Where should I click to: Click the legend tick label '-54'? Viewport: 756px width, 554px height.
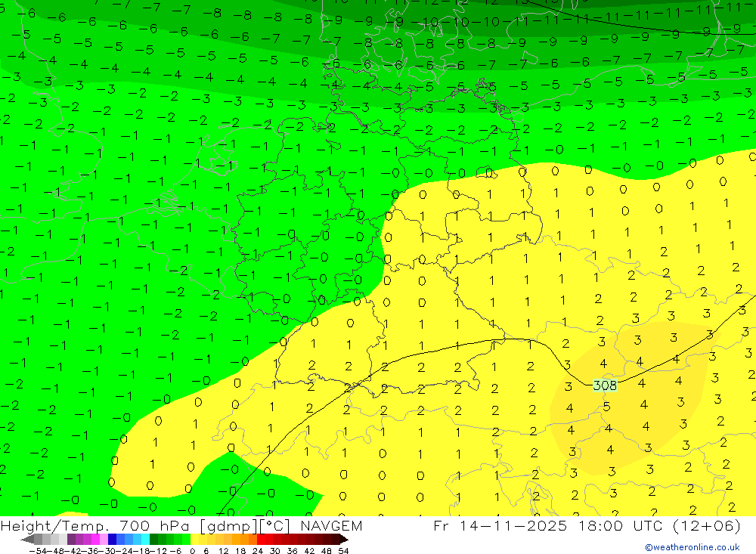(x=38, y=551)
